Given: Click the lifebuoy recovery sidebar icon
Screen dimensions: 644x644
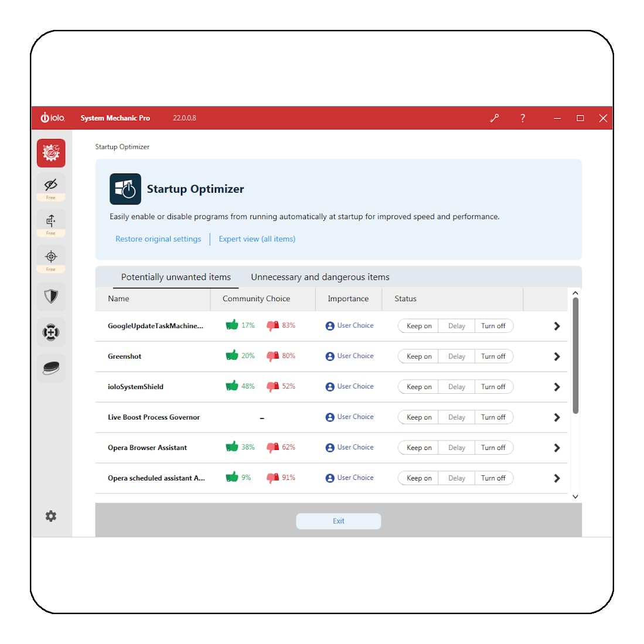Looking at the screenshot, I should [51, 332].
